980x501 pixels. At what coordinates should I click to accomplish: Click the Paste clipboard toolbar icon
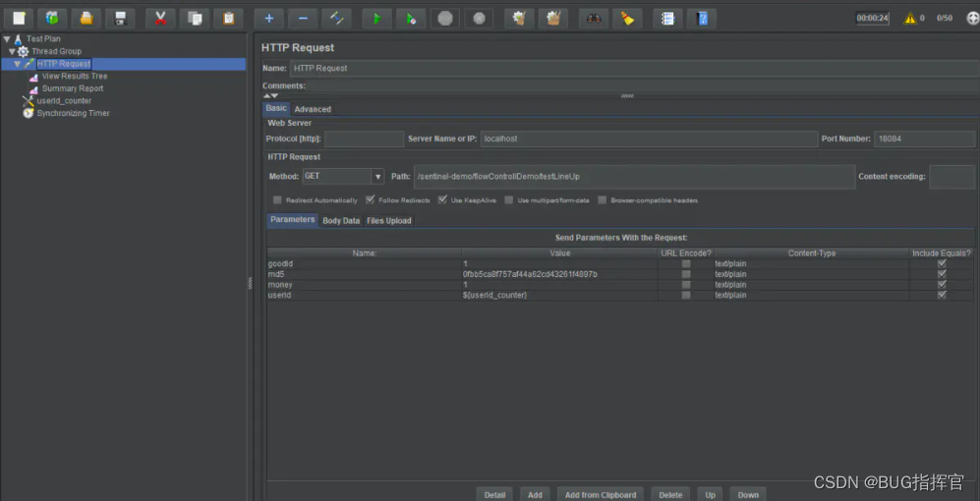pyautogui.click(x=228, y=18)
